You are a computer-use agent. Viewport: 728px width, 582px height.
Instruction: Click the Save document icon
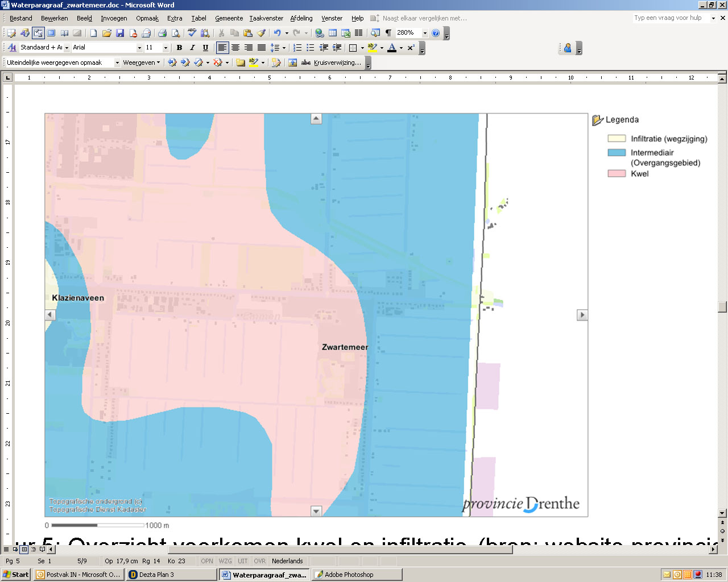tap(120, 33)
